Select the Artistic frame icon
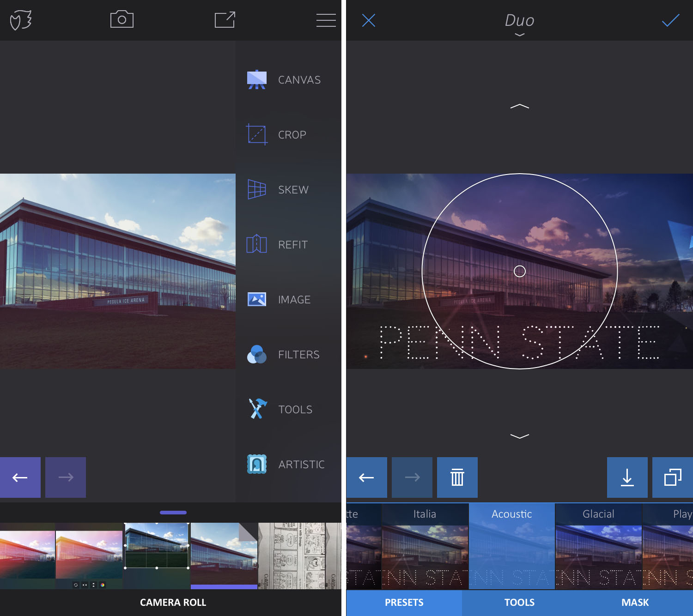Viewport: 693px width, 616px height. [257, 464]
